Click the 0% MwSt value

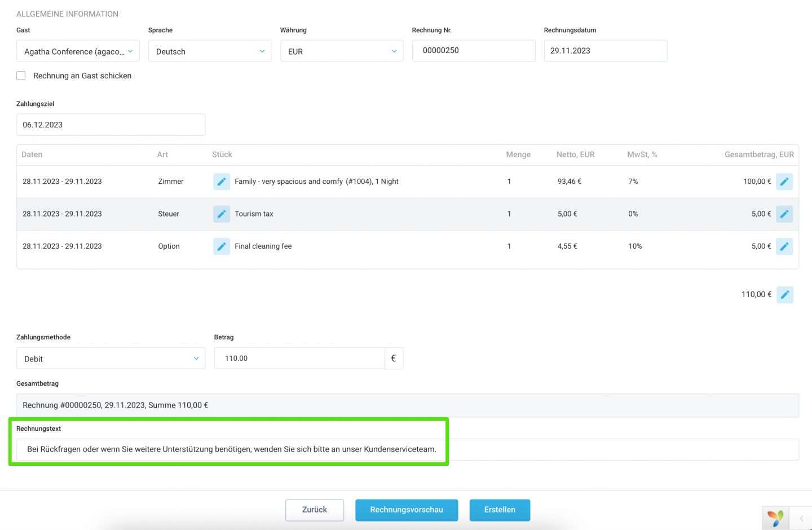(x=633, y=214)
